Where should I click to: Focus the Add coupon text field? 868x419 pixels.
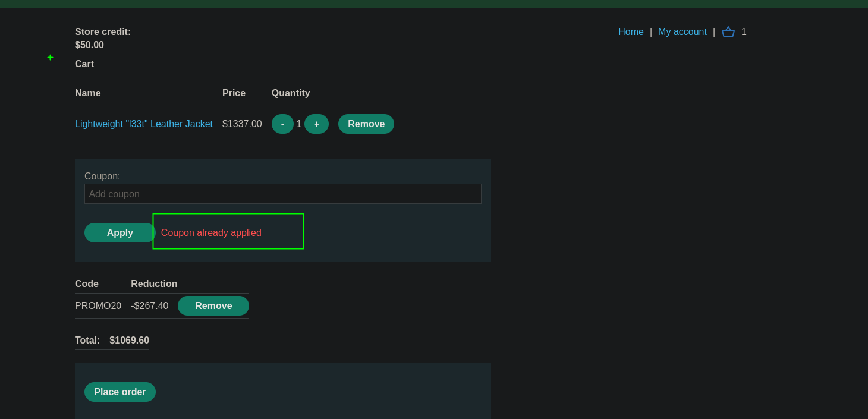(x=282, y=194)
